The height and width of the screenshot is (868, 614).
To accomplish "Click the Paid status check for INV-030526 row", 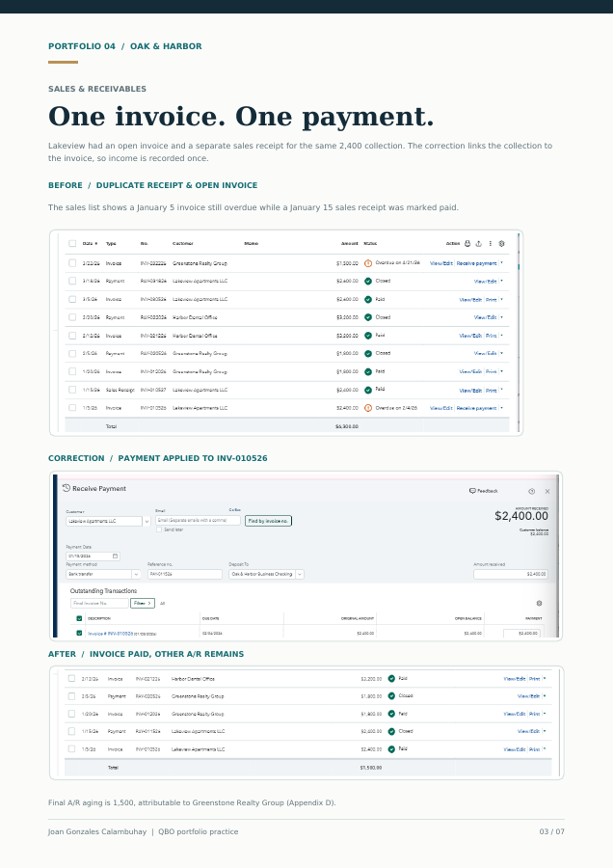I will click(x=368, y=300).
